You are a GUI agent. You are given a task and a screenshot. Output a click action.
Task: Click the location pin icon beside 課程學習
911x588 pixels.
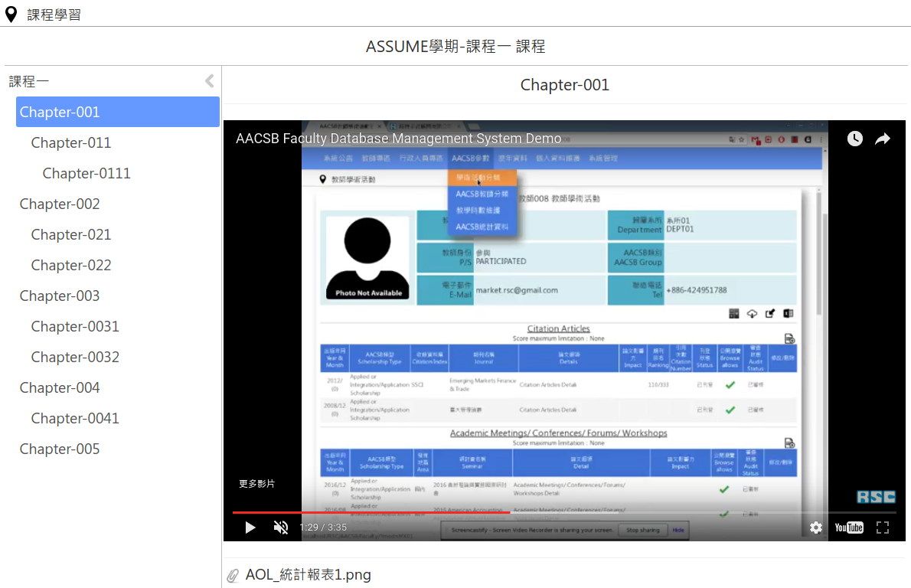pos(11,15)
